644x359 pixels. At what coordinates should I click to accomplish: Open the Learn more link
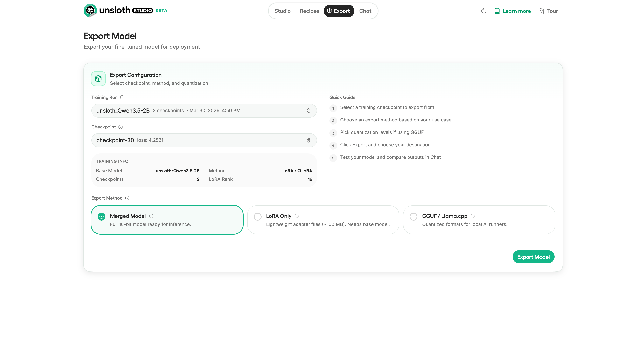(x=513, y=11)
